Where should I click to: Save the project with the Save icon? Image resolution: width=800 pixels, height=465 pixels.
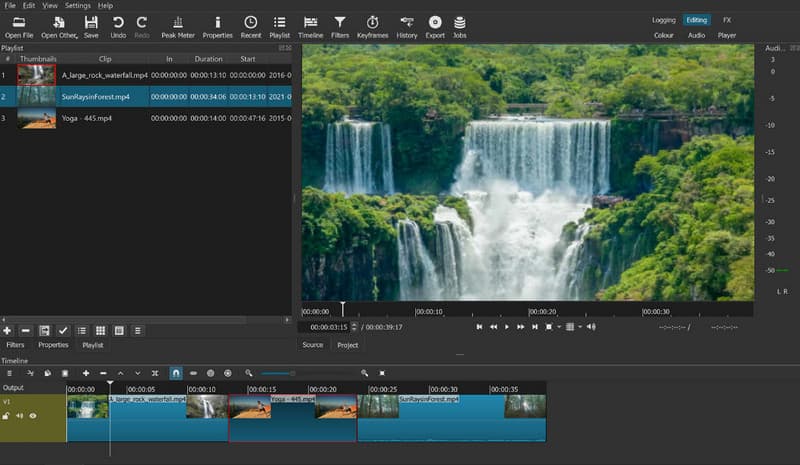[x=91, y=27]
